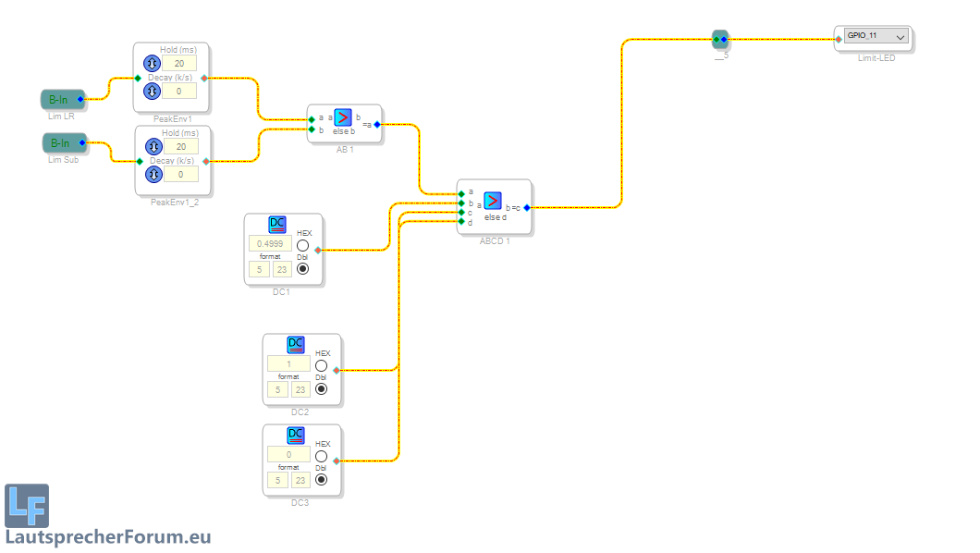Click the DC icon in the DC2 block

[x=296, y=345]
